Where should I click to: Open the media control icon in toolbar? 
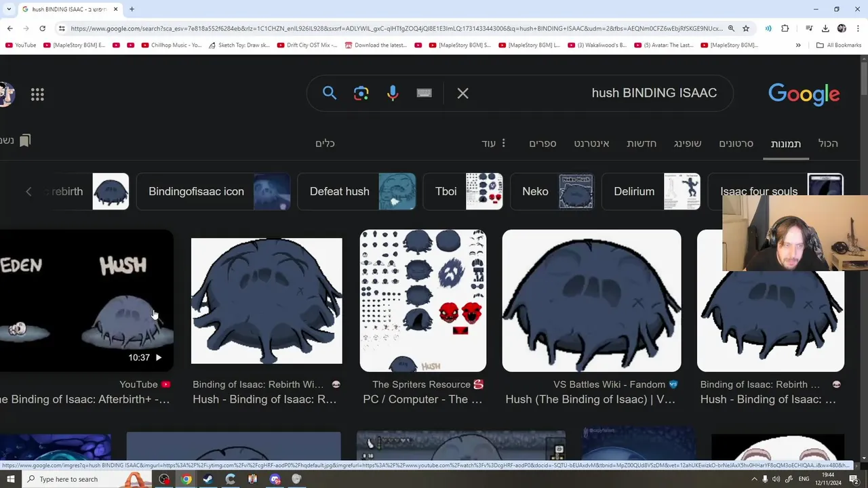pos(809,28)
